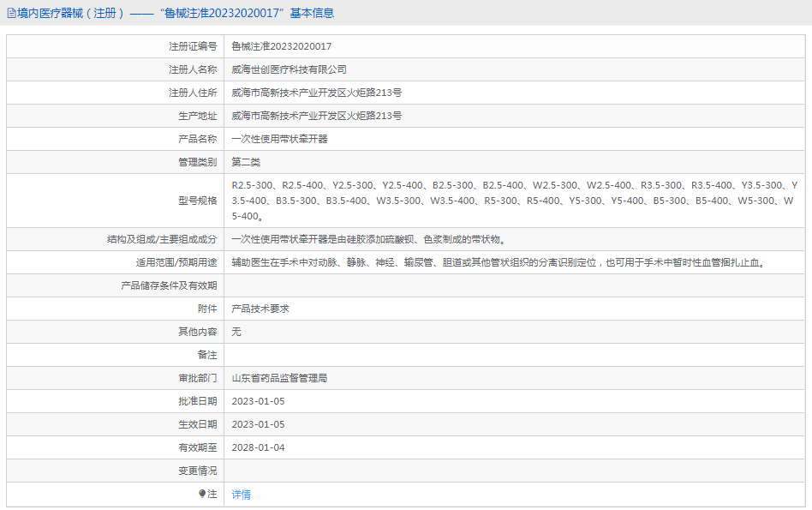
Task: Click the 生效日期 value 2023-01-05
Action: coord(258,424)
